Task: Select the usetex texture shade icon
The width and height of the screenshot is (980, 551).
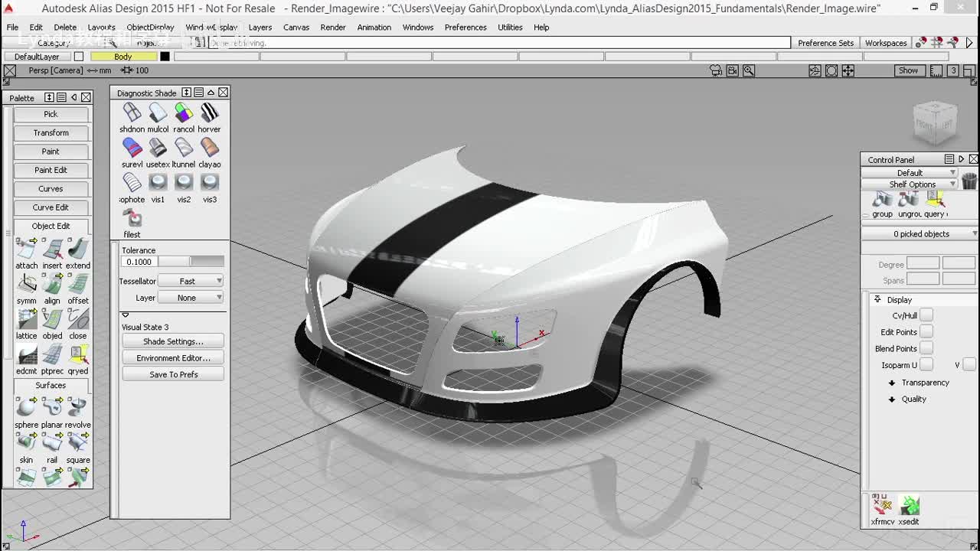Action: tap(158, 147)
